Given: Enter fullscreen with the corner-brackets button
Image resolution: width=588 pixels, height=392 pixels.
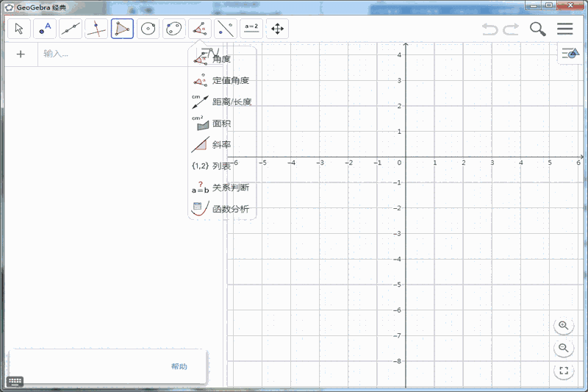Looking at the screenshot, I should (564, 371).
